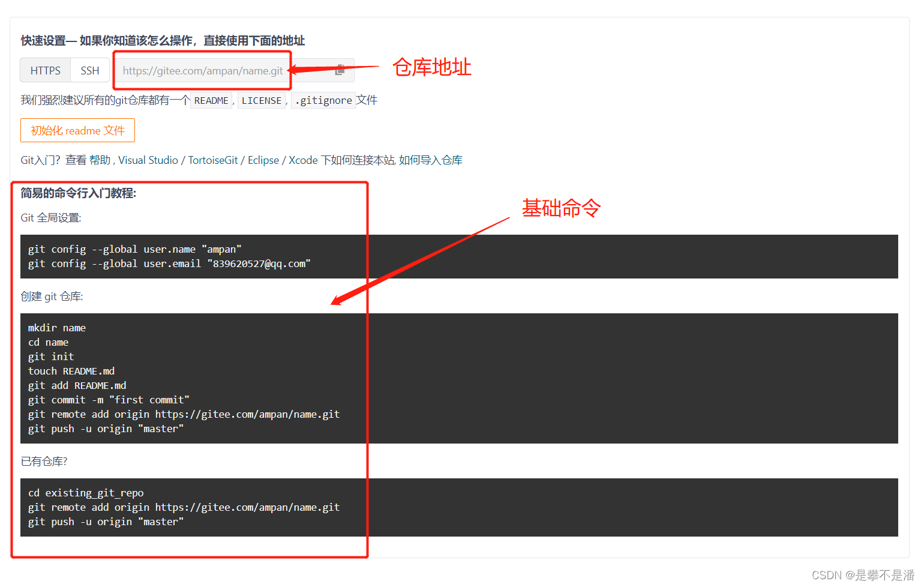This screenshot has width=924, height=587.
Task: Open the Xcode link
Action: tap(303, 160)
